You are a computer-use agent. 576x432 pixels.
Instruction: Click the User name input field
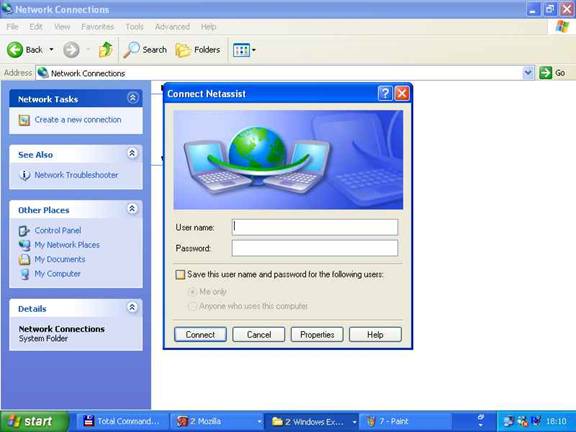click(x=315, y=227)
